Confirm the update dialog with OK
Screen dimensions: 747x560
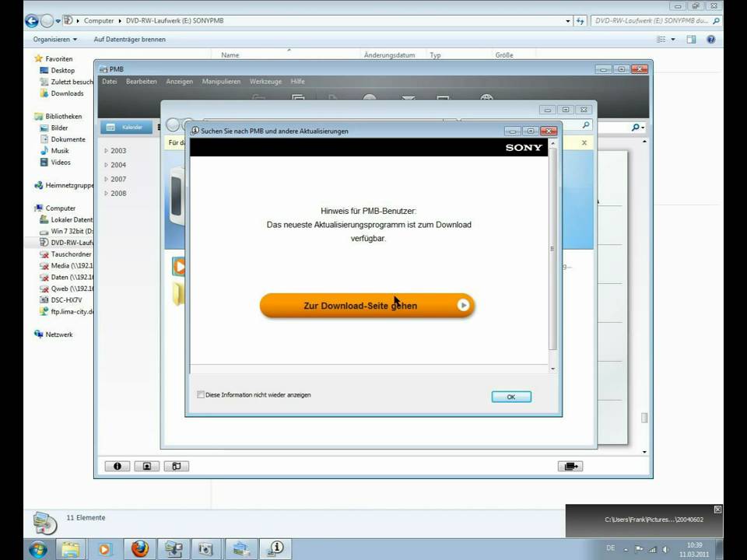[511, 397]
